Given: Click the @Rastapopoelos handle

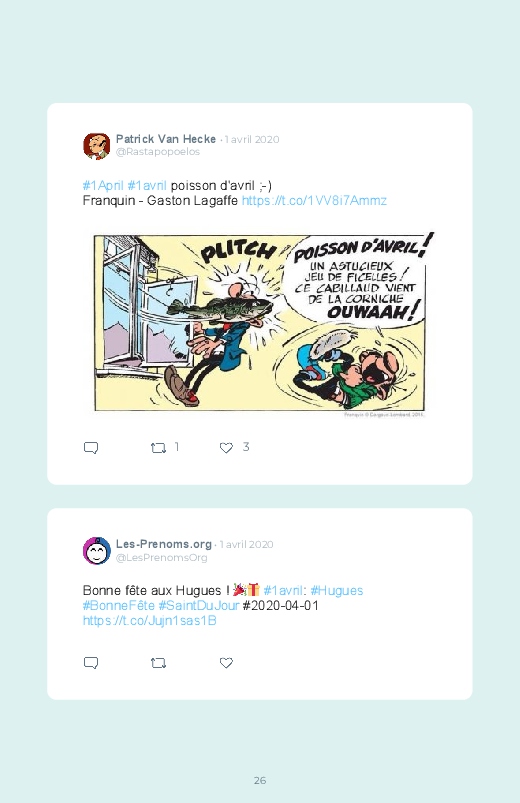Looking at the screenshot, I should [x=158, y=152].
